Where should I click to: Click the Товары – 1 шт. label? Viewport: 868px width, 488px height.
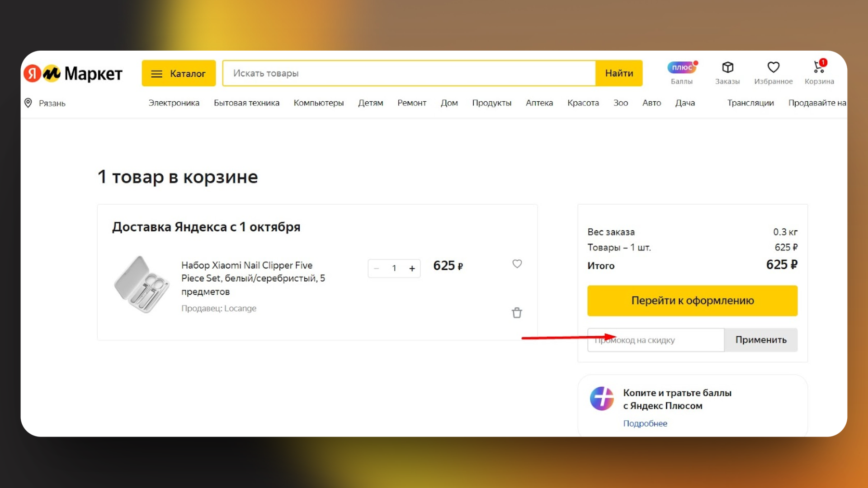click(619, 248)
